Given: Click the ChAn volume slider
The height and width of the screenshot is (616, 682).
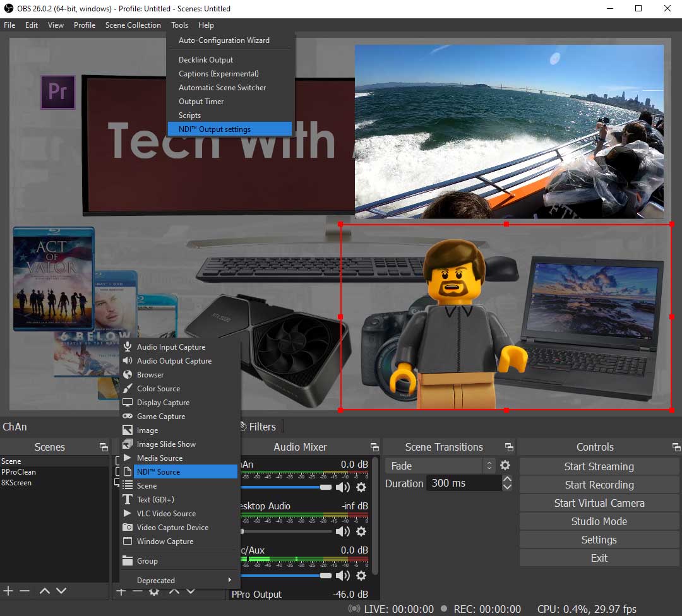Looking at the screenshot, I should coord(286,487).
